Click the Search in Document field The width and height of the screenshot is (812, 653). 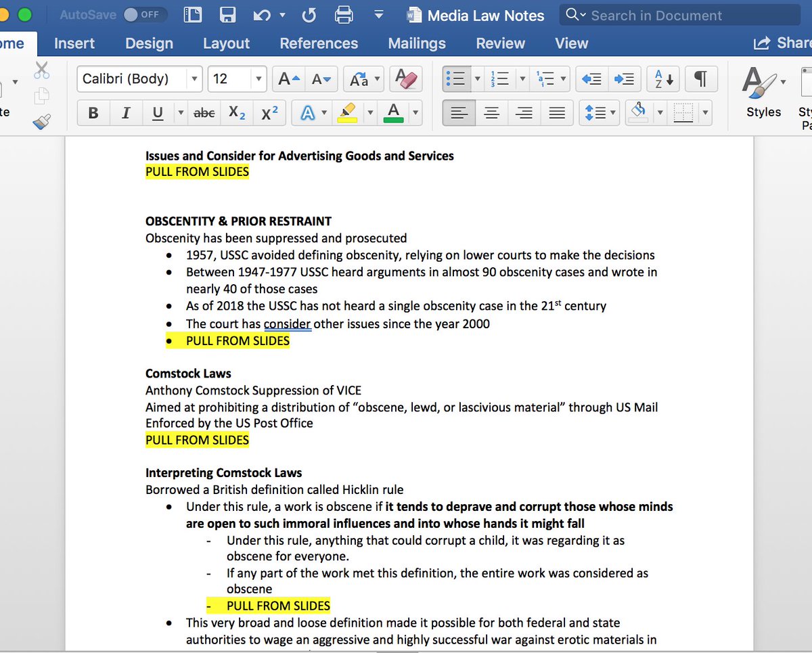(680, 15)
